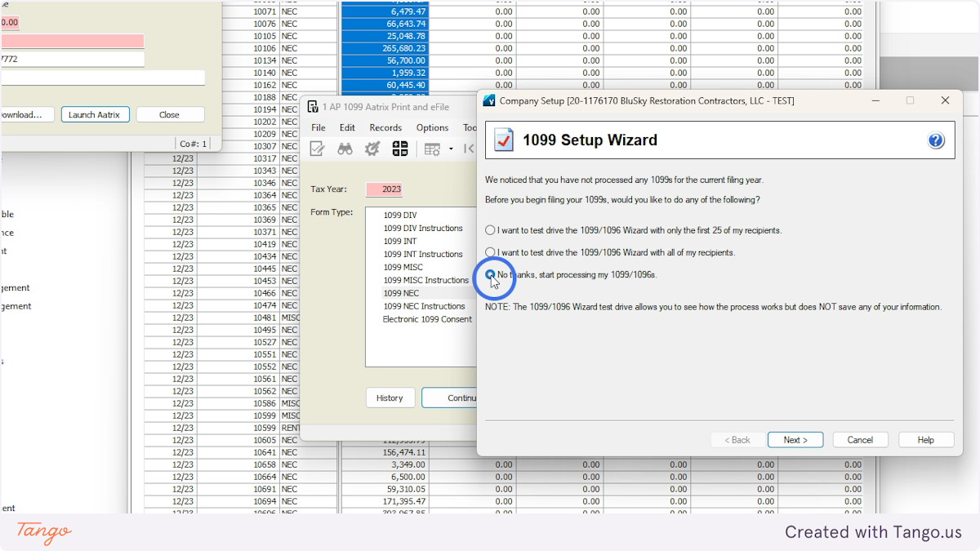The image size is (980, 551).
Task: Open the File menu
Action: (x=318, y=127)
